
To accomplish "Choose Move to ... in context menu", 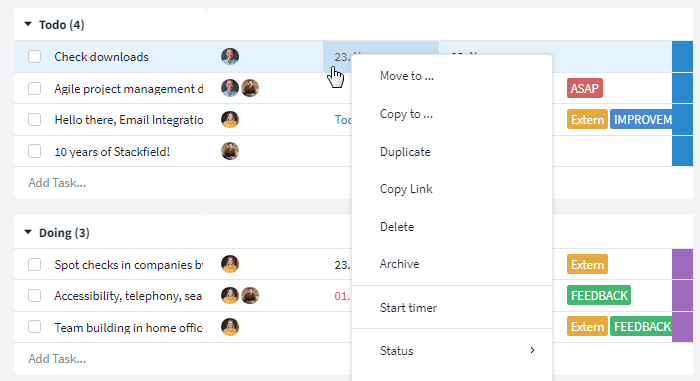I will tap(407, 76).
